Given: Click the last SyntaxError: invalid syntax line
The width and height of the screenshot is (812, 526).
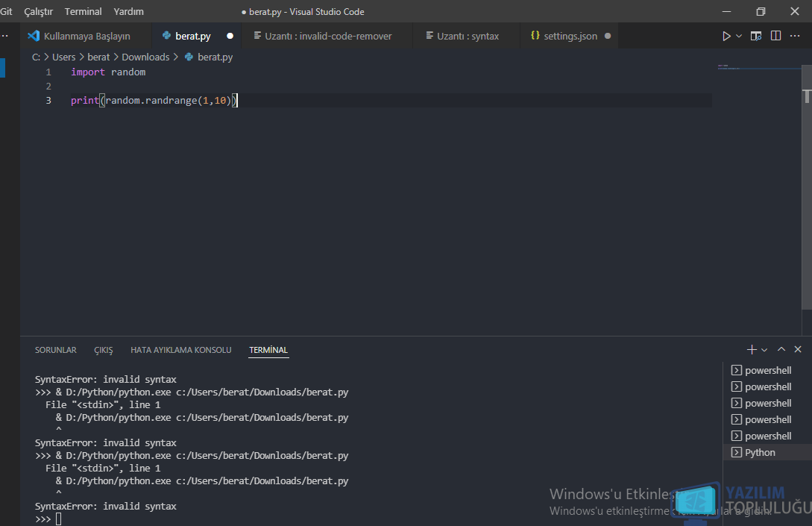Looking at the screenshot, I should [106, 507].
